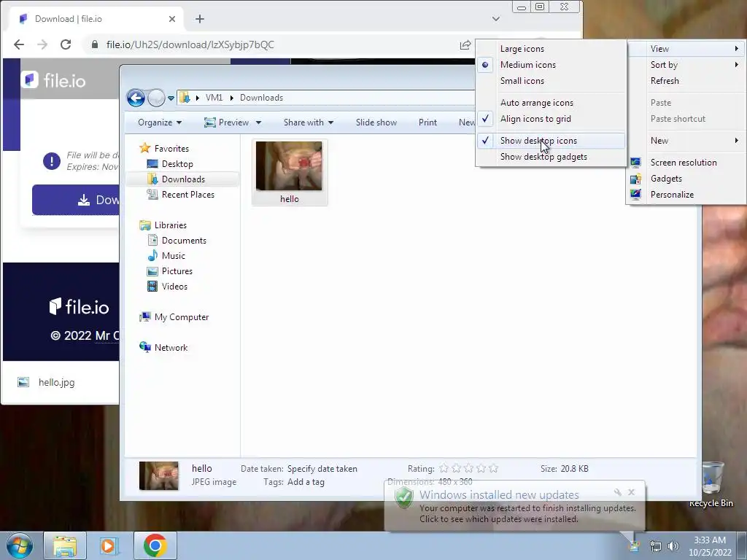Reload the file.io page in Chrome
Screen dimensions: 747x560
pos(66,44)
